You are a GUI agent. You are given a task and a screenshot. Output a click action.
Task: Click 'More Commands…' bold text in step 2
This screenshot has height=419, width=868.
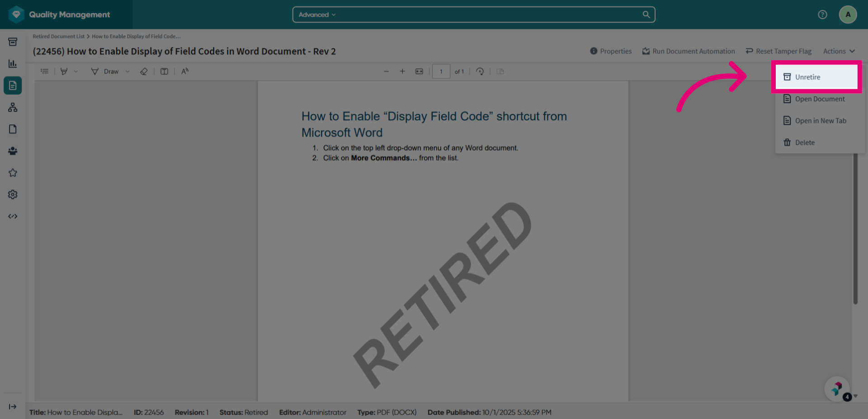tap(384, 158)
